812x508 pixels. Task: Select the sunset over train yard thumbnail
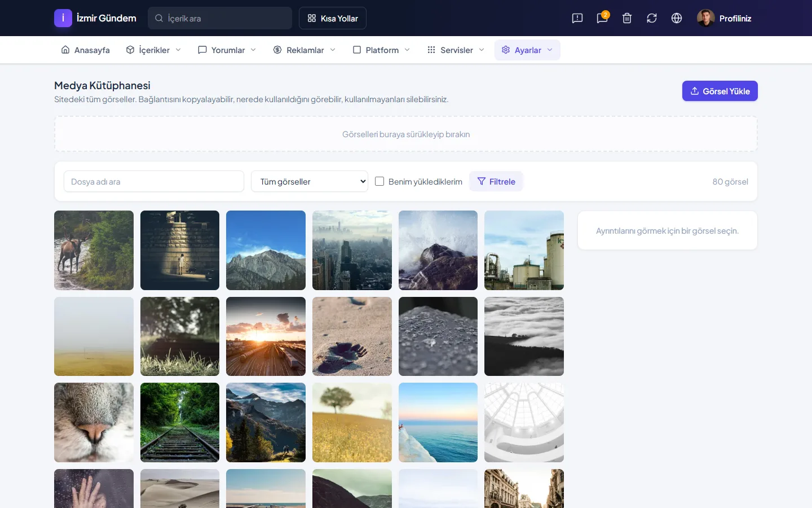pyautogui.click(x=266, y=336)
